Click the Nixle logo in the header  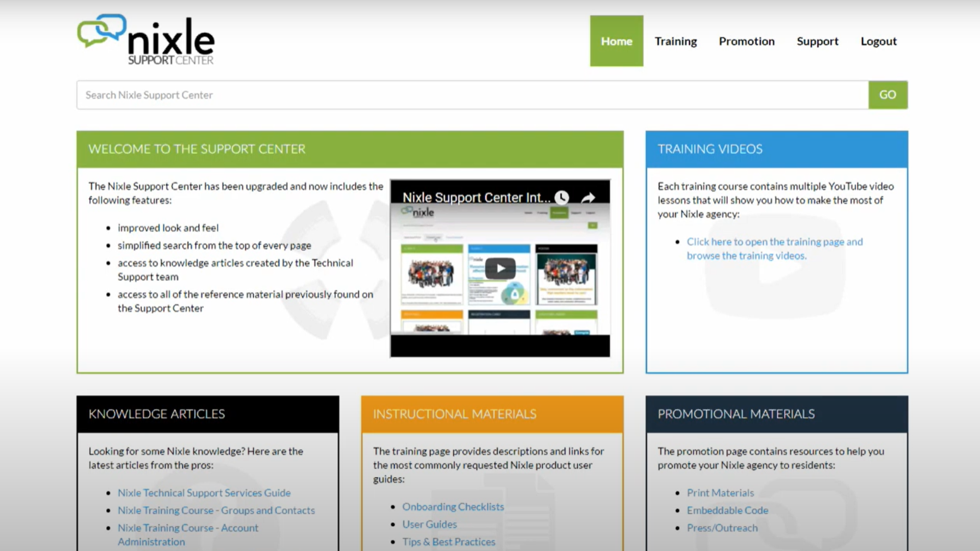pos(145,40)
